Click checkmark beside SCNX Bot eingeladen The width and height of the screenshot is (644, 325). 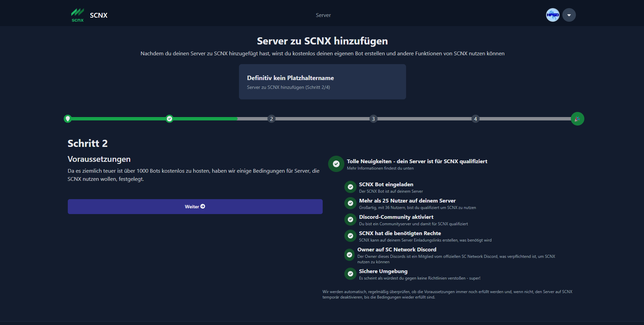350,187
